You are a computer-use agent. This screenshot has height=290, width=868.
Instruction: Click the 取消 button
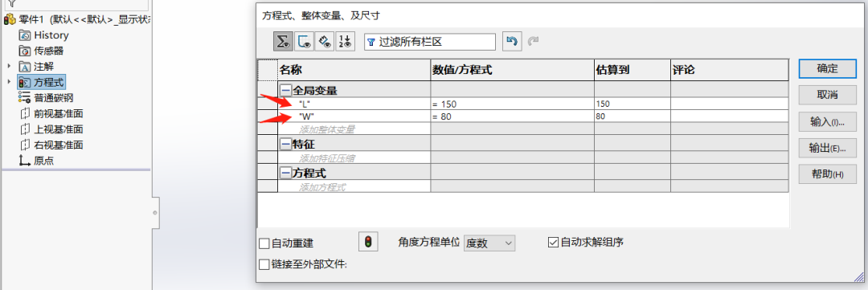pos(828,95)
